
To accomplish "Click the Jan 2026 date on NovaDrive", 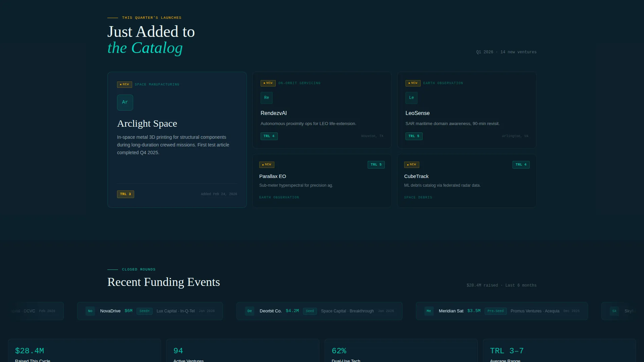I will point(207,311).
